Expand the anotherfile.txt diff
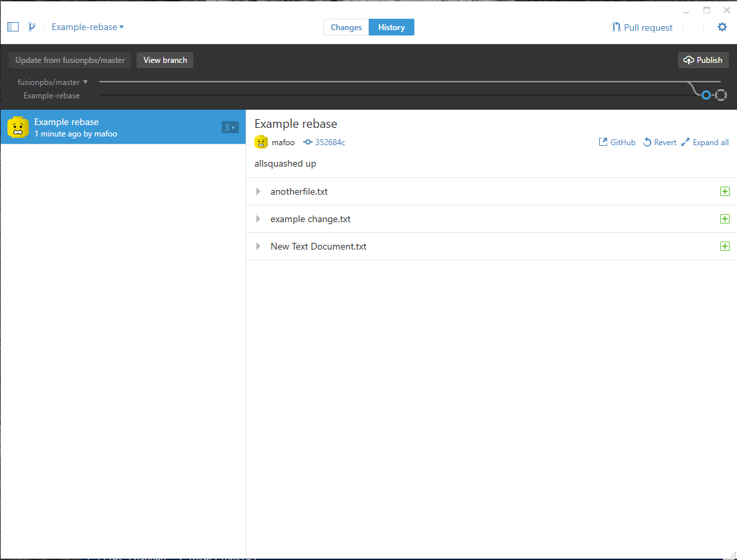This screenshot has width=737, height=560. [x=258, y=192]
